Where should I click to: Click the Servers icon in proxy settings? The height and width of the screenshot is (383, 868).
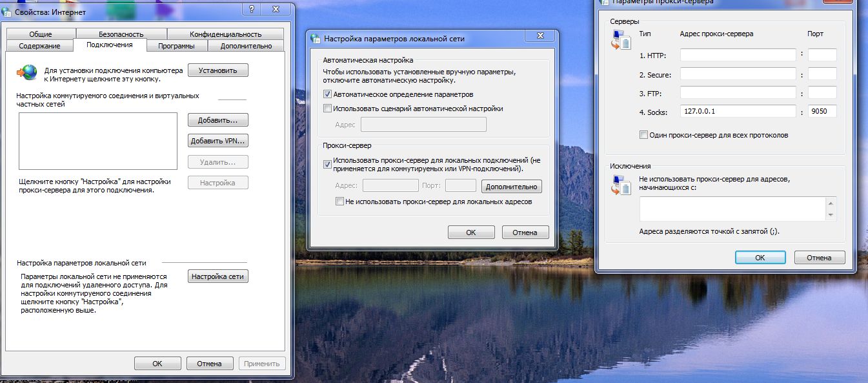[x=620, y=41]
